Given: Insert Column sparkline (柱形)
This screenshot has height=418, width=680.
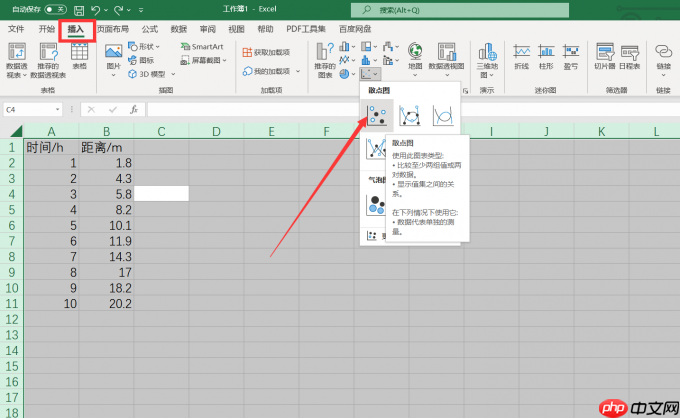Looking at the screenshot, I should 546,57.
